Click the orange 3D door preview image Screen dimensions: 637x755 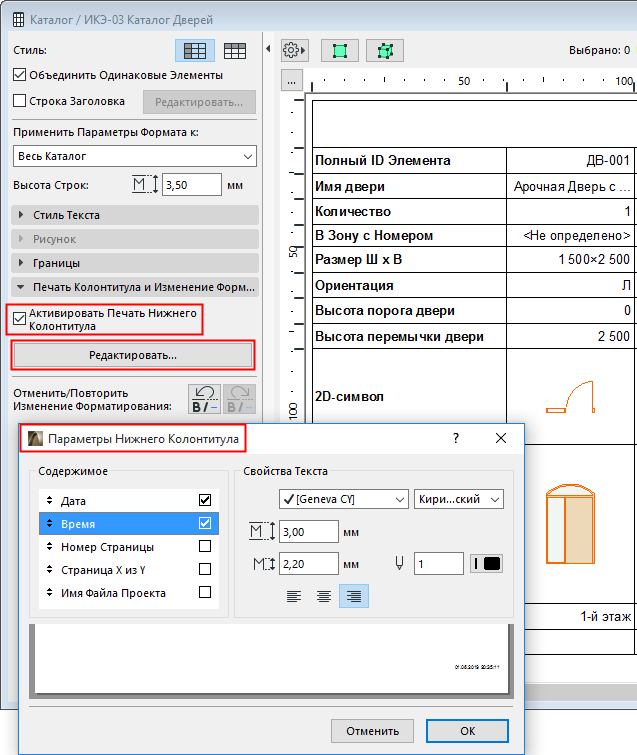click(571, 524)
